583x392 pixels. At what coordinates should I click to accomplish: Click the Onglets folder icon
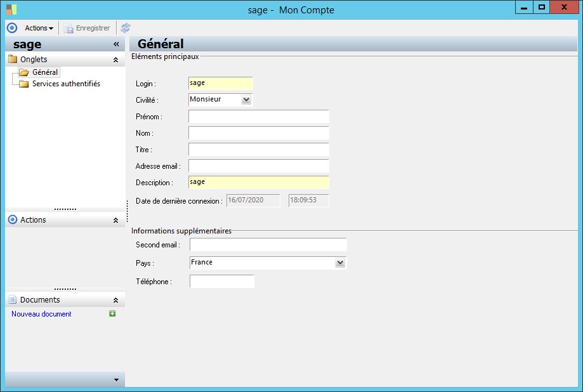click(x=13, y=59)
